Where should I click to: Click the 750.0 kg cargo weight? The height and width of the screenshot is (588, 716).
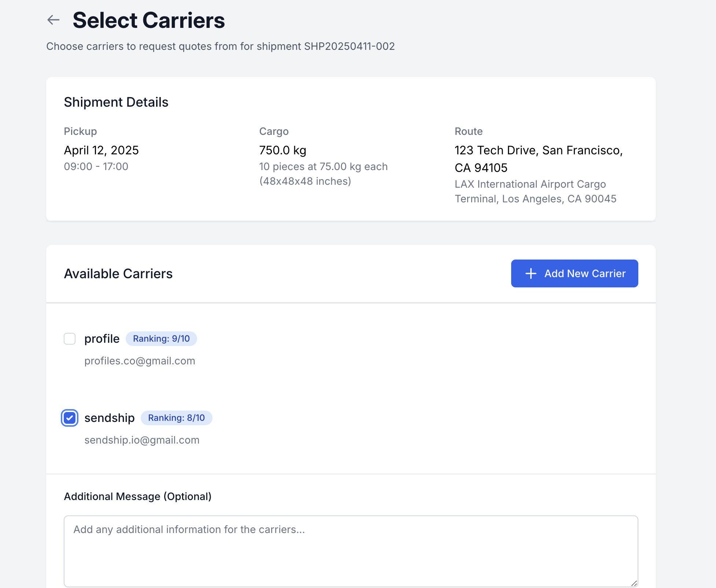(283, 150)
